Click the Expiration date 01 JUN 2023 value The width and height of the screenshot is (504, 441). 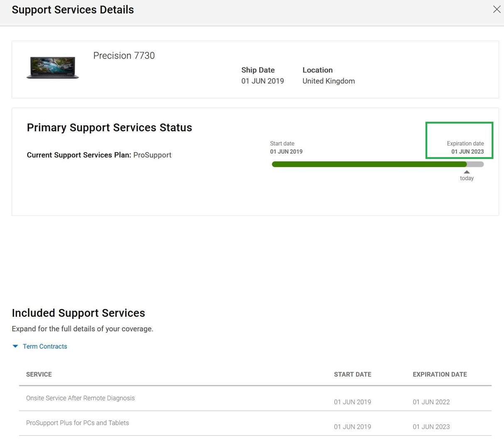(467, 152)
